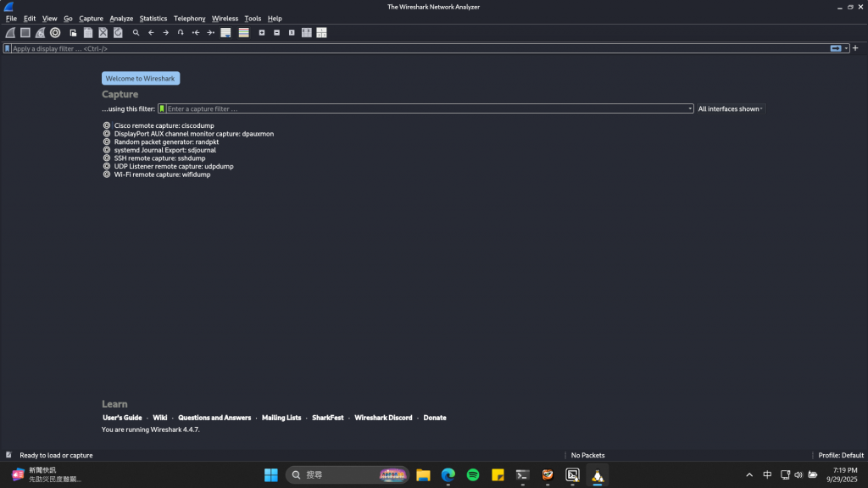Open Questions and Answers link

tap(214, 418)
